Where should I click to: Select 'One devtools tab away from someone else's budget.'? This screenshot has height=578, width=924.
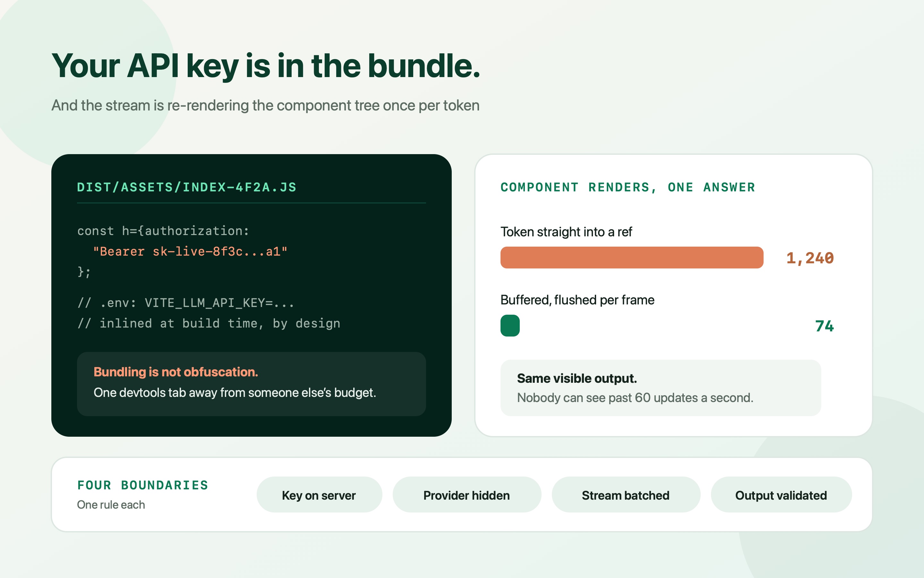coord(235,393)
